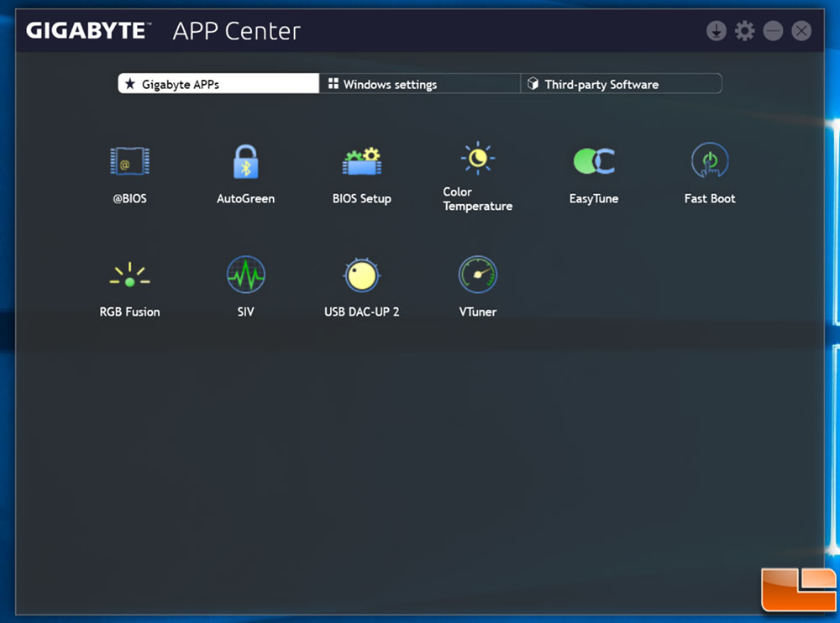Open the Color Temperature sun icon
Viewport: 840px width, 623px height.
pos(478,158)
